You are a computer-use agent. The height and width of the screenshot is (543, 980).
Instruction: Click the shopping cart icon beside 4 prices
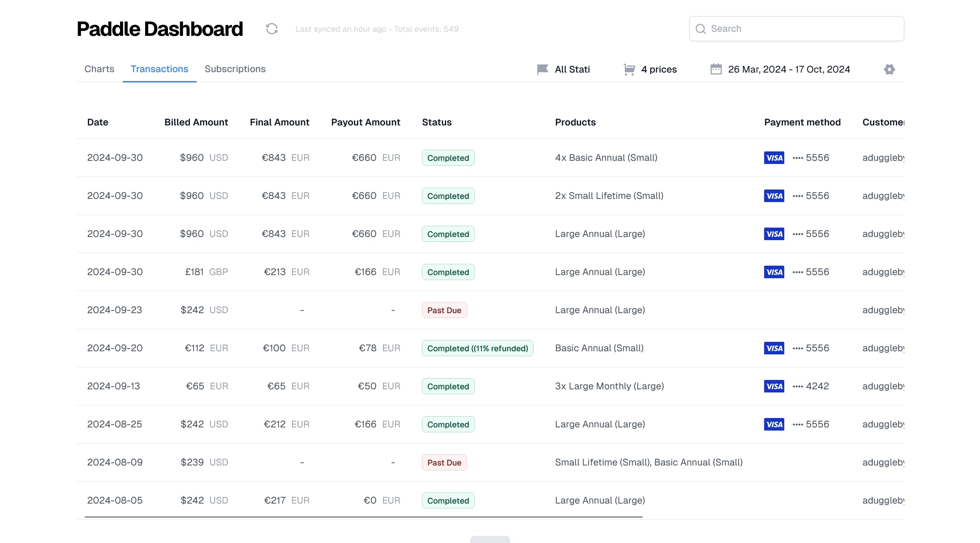tap(629, 69)
